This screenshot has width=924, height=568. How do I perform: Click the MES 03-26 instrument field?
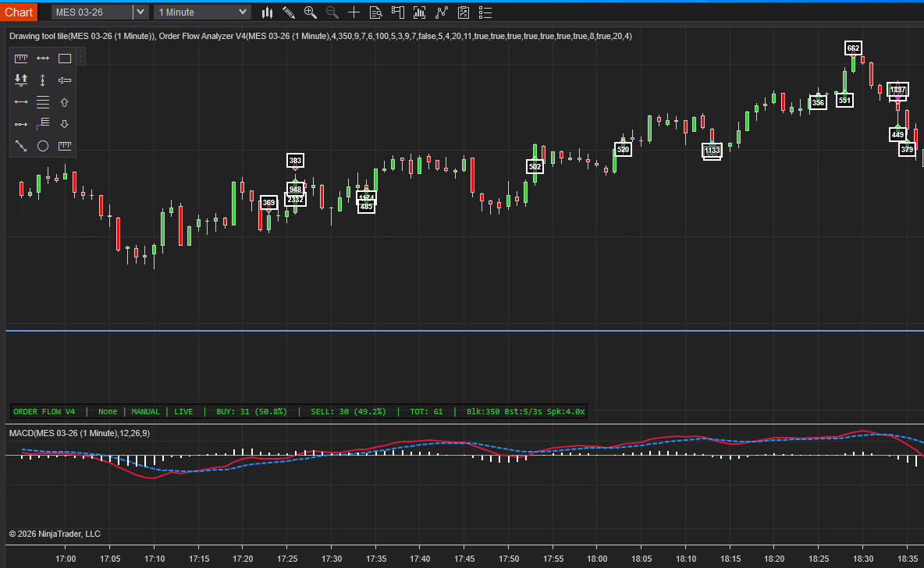tap(91, 12)
